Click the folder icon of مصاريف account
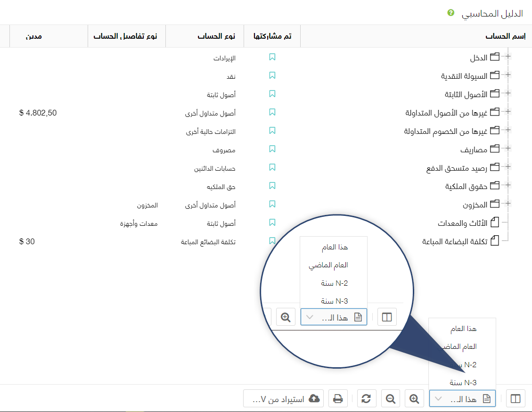The image size is (532, 412). click(x=495, y=148)
